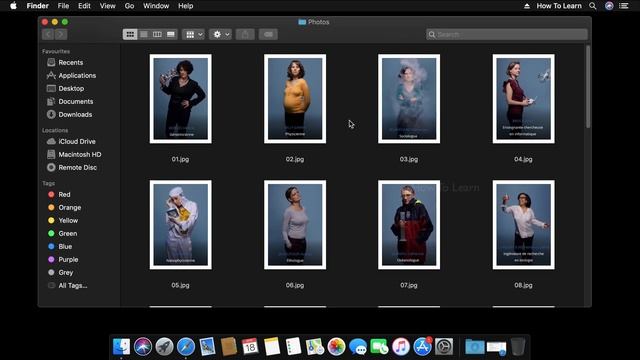Open Finder from the Dock
The image size is (640, 360).
click(x=121, y=347)
